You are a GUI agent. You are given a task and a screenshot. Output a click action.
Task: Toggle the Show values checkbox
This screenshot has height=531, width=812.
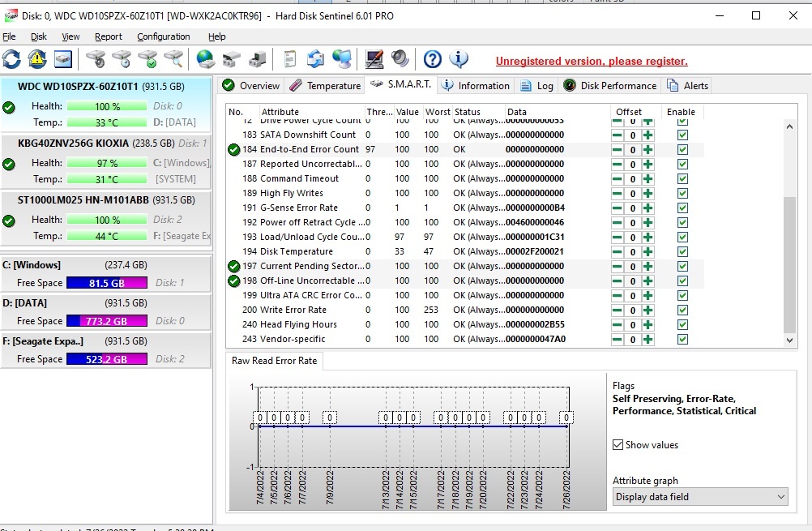(618, 445)
